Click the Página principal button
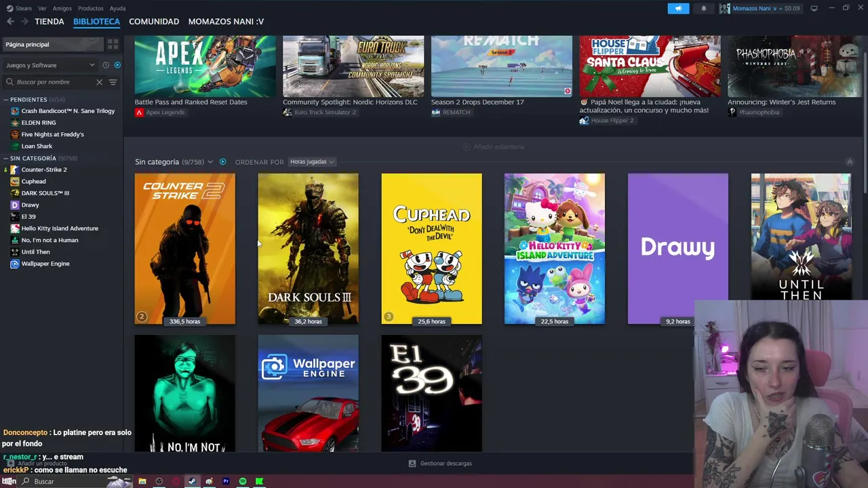This screenshot has height=488, width=868. (x=52, y=44)
